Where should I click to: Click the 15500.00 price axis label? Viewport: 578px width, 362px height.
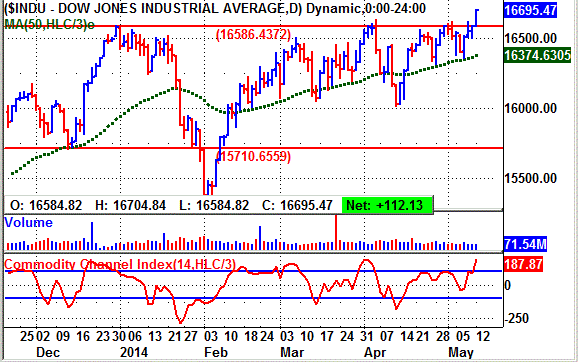[530, 178]
